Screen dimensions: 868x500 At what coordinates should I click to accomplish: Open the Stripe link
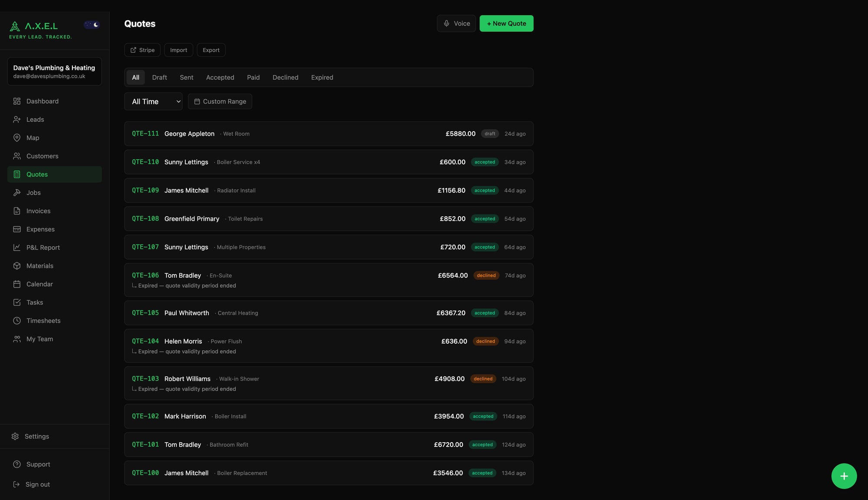[x=142, y=50]
